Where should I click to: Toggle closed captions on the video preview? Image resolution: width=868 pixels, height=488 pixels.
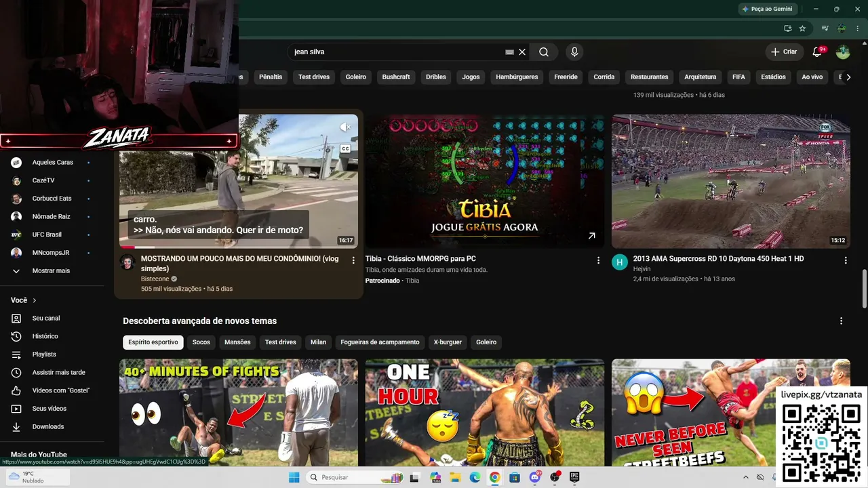345,148
